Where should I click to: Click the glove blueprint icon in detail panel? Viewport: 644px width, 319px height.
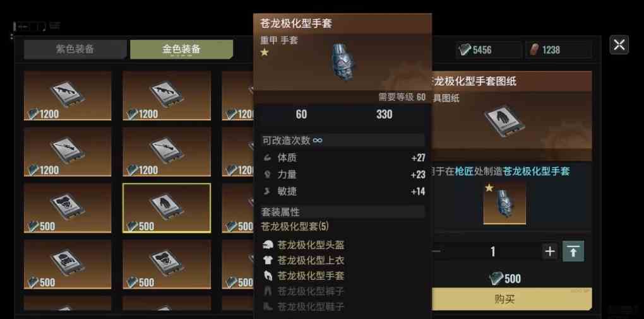click(x=504, y=122)
